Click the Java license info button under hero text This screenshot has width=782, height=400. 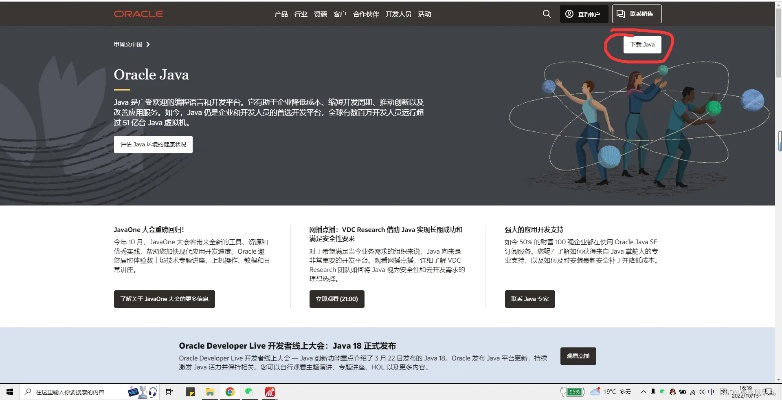153,144
